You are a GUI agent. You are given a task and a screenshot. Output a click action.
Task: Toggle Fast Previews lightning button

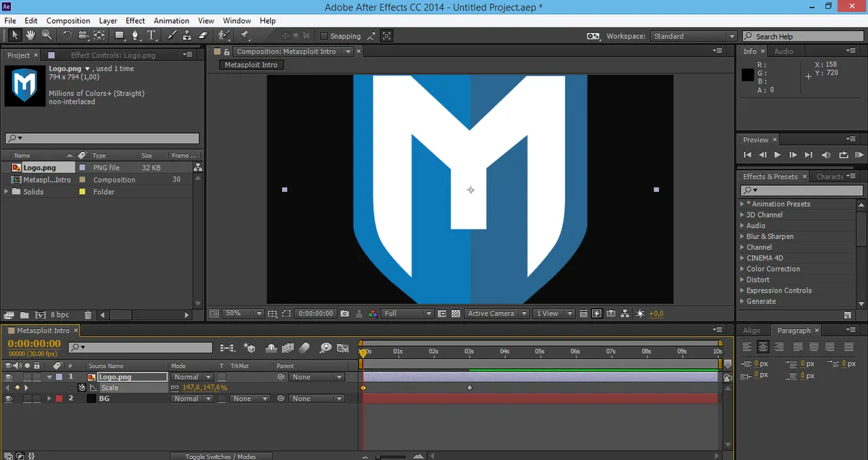point(597,313)
